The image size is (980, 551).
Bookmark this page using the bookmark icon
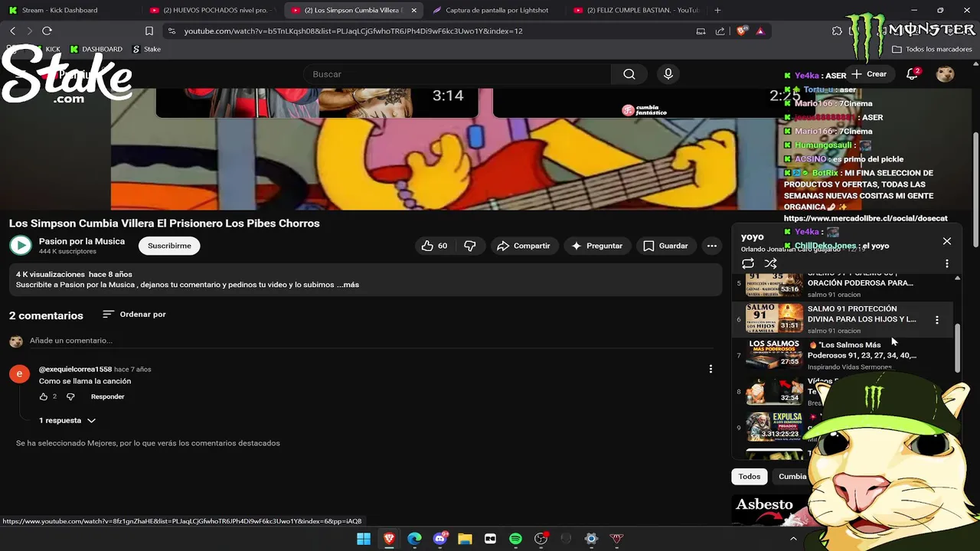pos(149,31)
